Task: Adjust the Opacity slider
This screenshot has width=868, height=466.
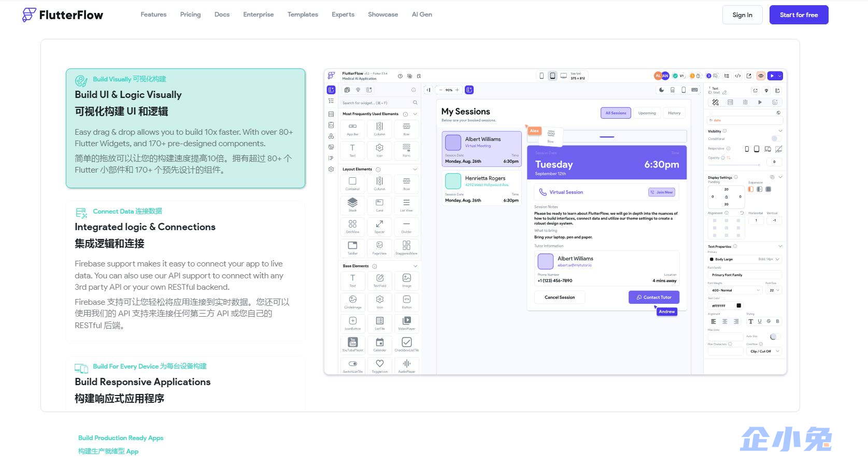Action: [x=734, y=165]
